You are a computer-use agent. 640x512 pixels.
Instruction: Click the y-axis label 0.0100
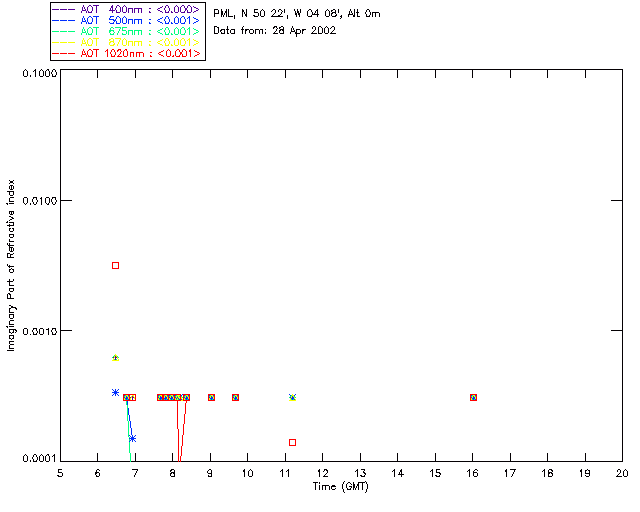tap(40, 201)
